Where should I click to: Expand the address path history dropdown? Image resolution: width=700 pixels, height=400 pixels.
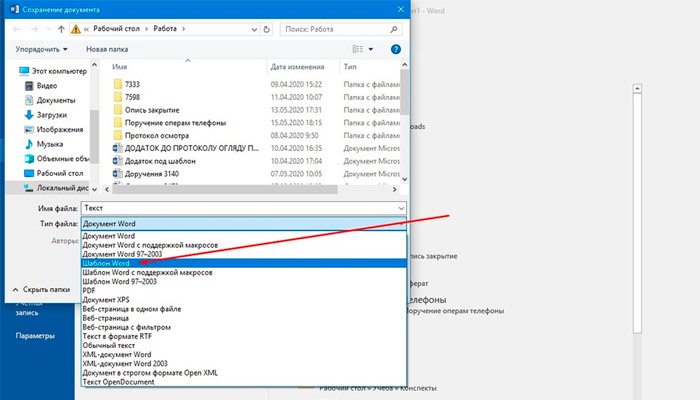[254, 29]
